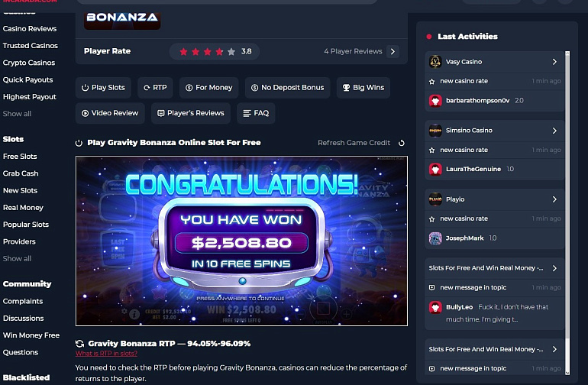Open the Big Wins section
Screen dimensions: 588x385
pos(363,88)
